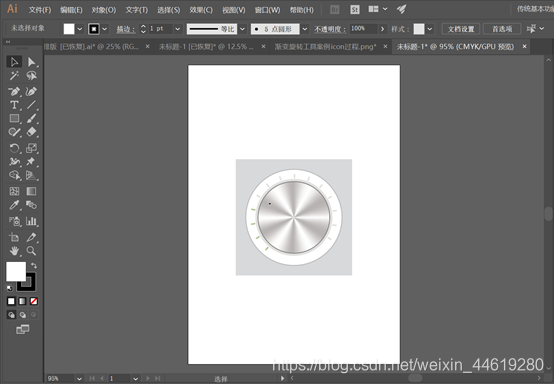Select the Selection tool (black arrow)
This screenshot has height=384, width=554.
pyautogui.click(x=14, y=62)
